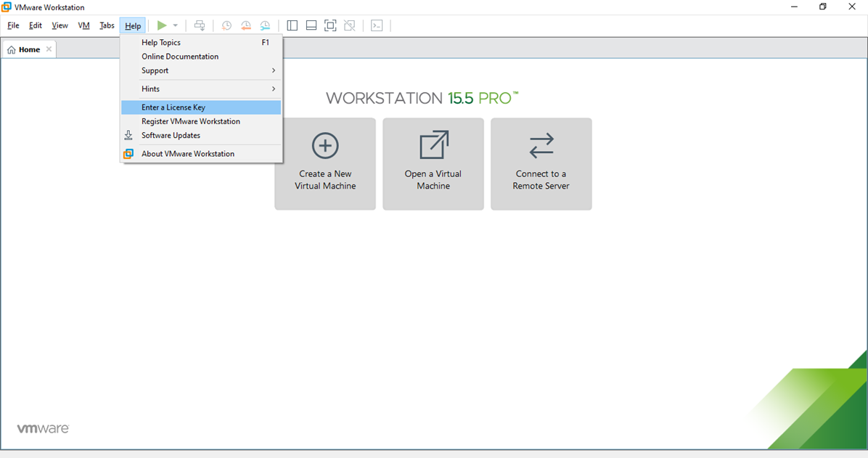This screenshot has height=458, width=868.
Task: Open About VMware Workstation
Action: coord(187,154)
